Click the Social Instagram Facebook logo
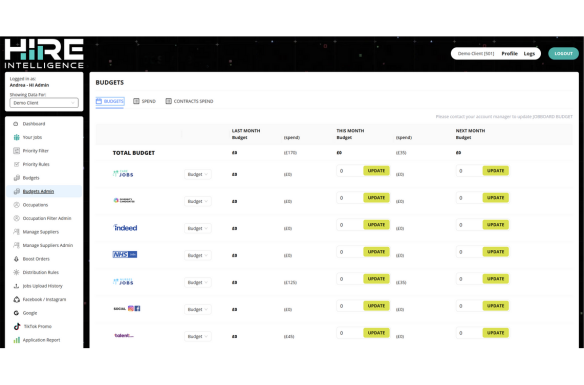This screenshot has width=584, height=385. 127,308
